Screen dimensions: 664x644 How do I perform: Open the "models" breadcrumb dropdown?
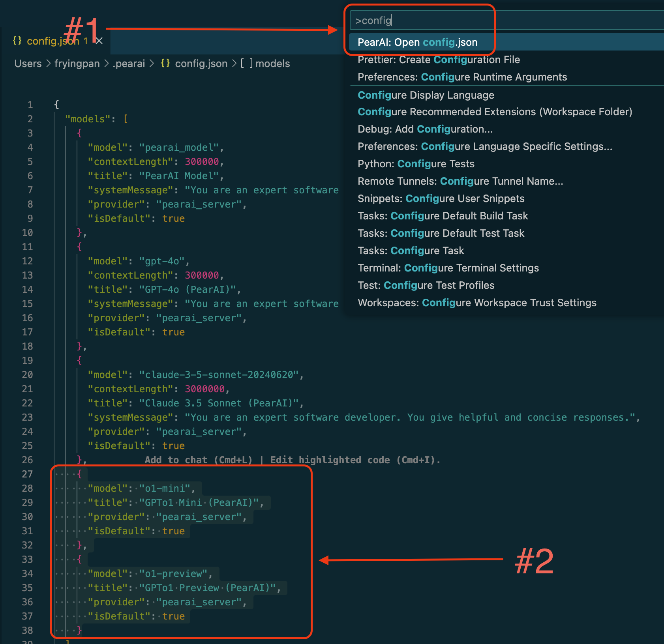coord(272,63)
